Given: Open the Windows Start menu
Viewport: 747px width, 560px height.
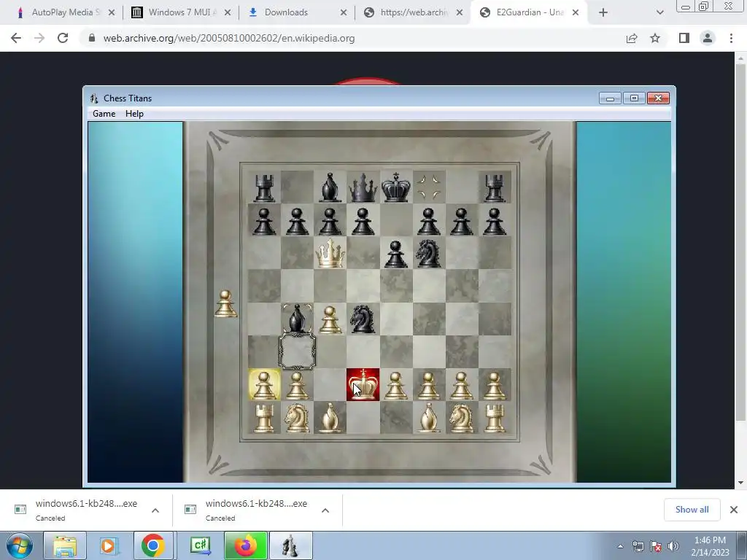Looking at the screenshot, I should pos(19,545).
